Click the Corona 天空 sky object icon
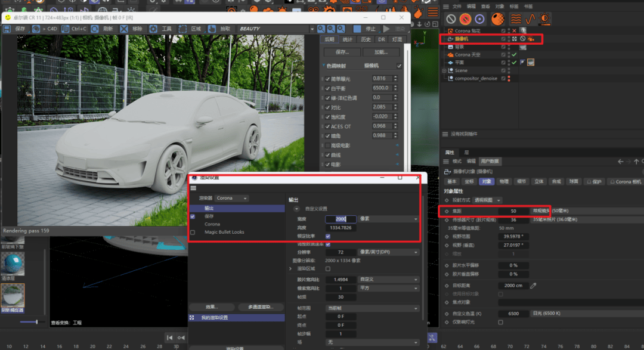Screen dimensions: 644x350 pyautogui.click(x=450, y=54)
